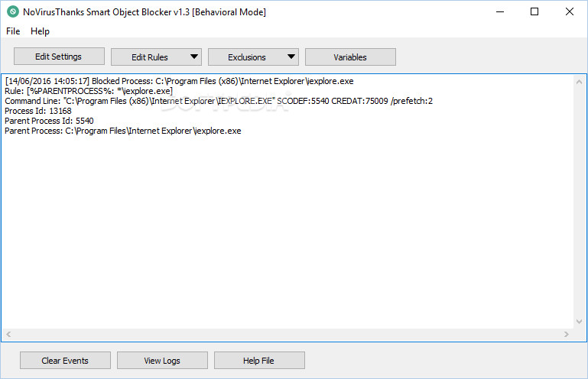Select the Parent Process path line

(x=123, y=131)
